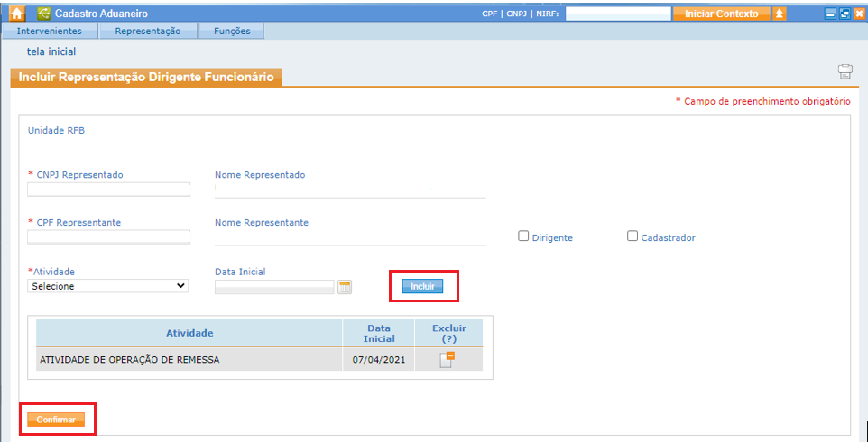868x444 pixels.
Task: Expand the Atividade dropdown
Action: click(x=107, y=286)
